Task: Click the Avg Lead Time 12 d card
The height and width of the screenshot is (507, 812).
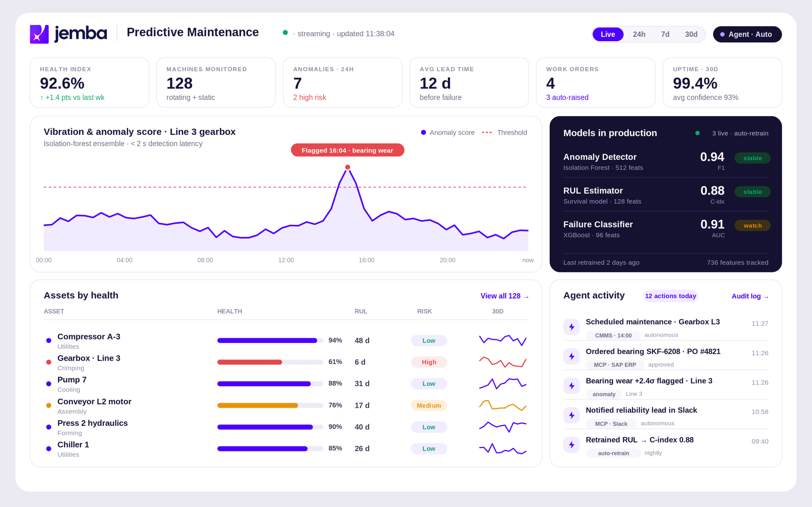Action: pos(469,82)
